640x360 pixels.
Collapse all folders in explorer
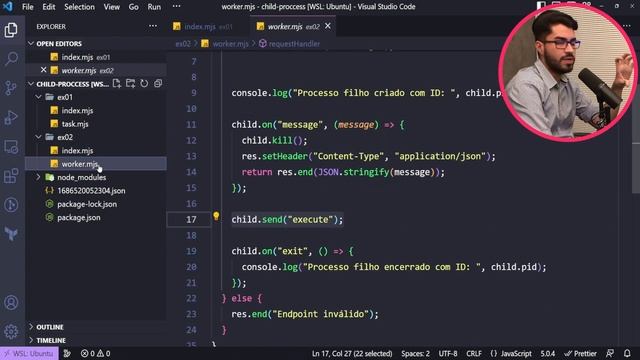coord(158,84)
